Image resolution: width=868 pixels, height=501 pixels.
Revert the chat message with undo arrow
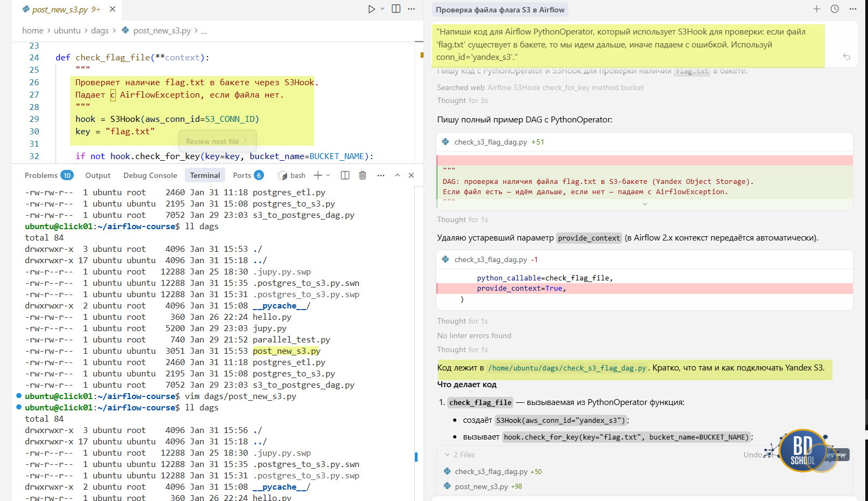pos(846,57)
